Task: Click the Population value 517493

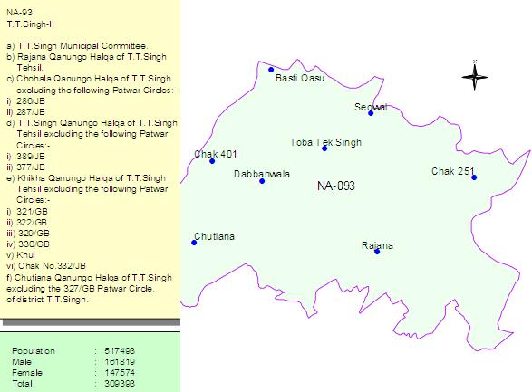Action: coord(120,350)
